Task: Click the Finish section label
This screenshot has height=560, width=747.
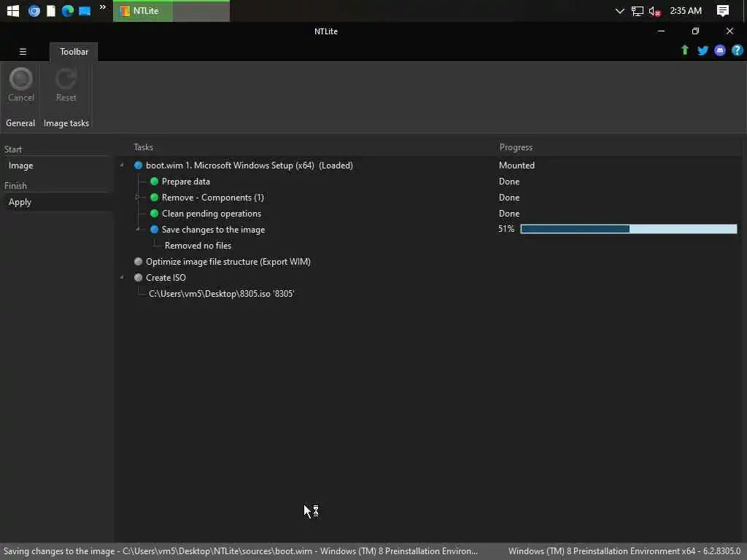Action: [x=15, y=186]
